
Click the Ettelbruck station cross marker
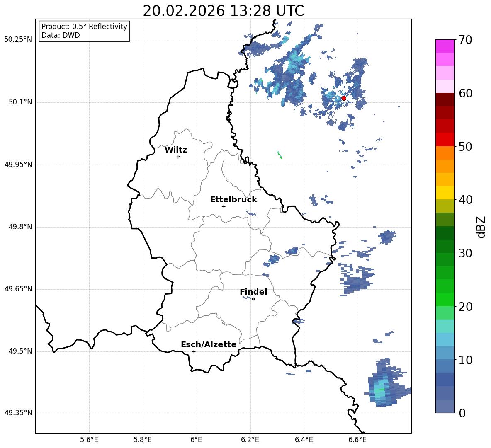point(224,206)
